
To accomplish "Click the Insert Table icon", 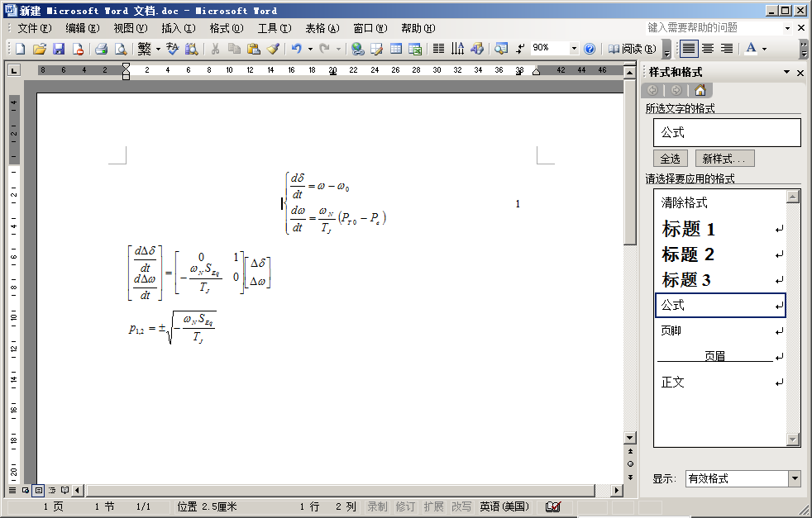I will [x=395, y=49].
